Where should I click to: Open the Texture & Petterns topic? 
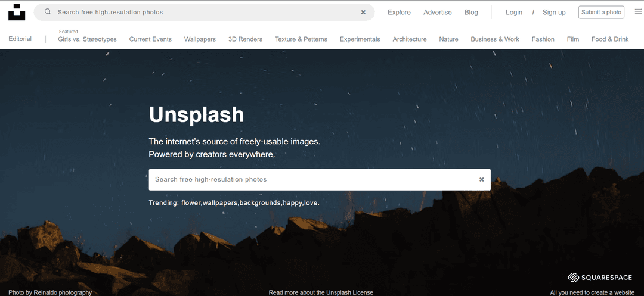(x=301, y=39)
